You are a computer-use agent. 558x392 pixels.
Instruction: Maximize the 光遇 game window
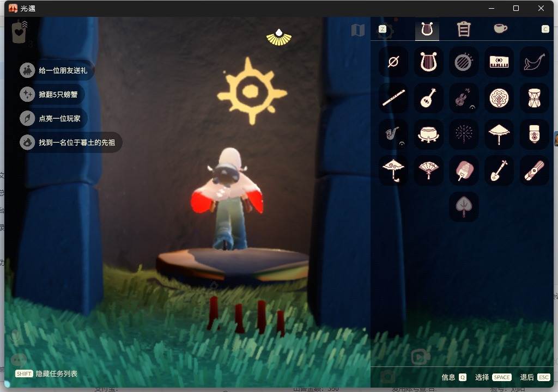click(516, 8)
